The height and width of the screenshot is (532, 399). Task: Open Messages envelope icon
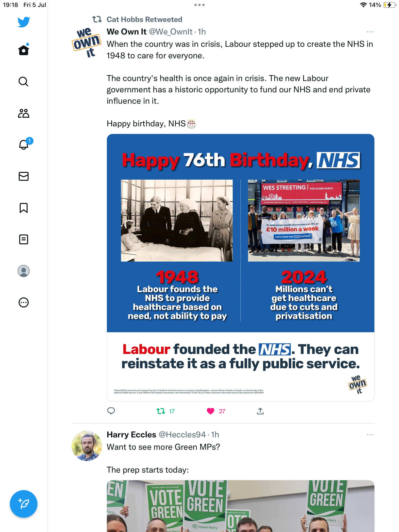point(24,176)
